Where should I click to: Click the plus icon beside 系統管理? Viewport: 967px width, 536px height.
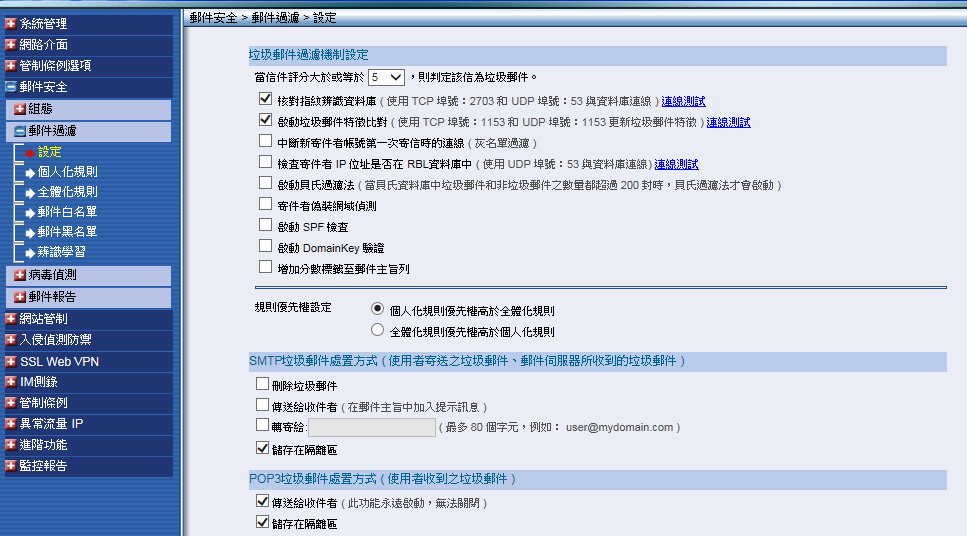pos(11,23)
